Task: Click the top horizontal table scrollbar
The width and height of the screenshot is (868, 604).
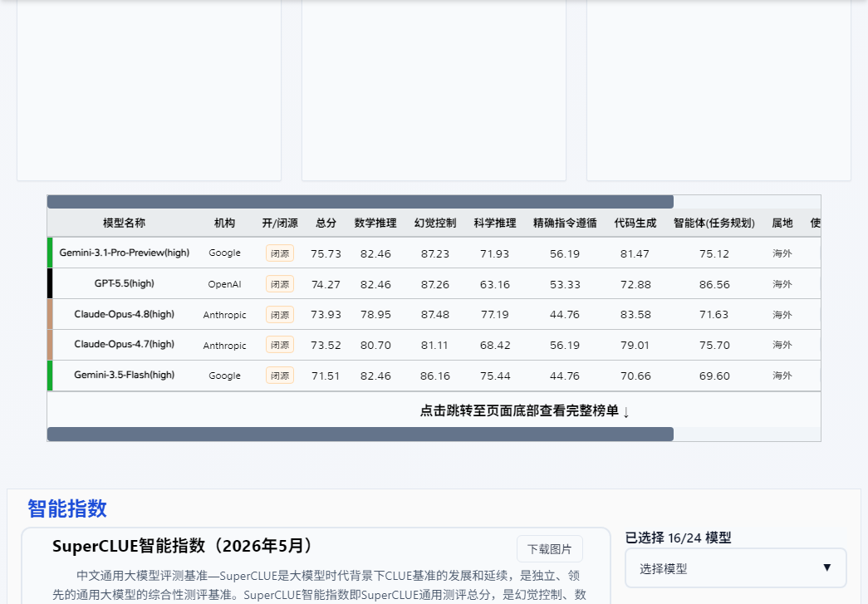Action: [x=360, y=202]
